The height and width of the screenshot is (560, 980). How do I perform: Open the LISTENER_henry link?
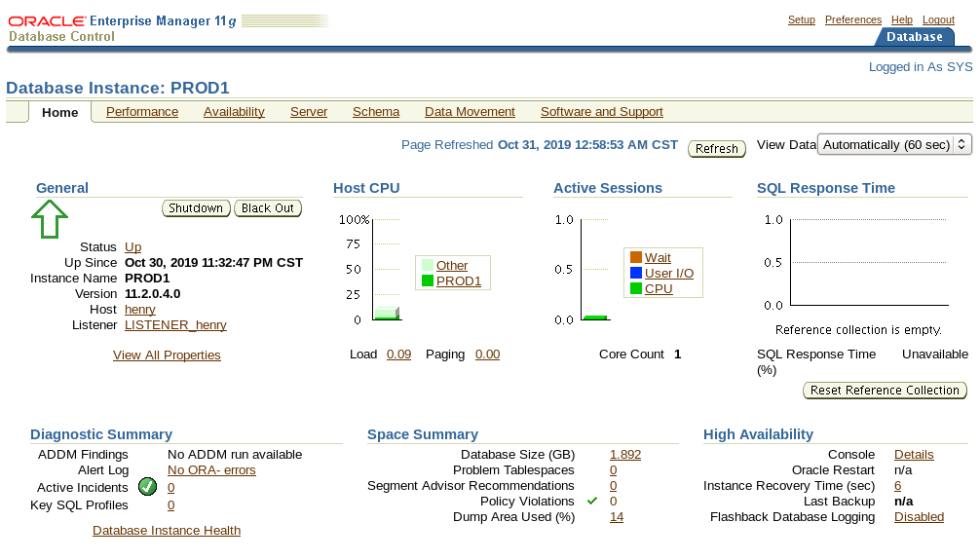pyautogui.click(x=175, y=325)
